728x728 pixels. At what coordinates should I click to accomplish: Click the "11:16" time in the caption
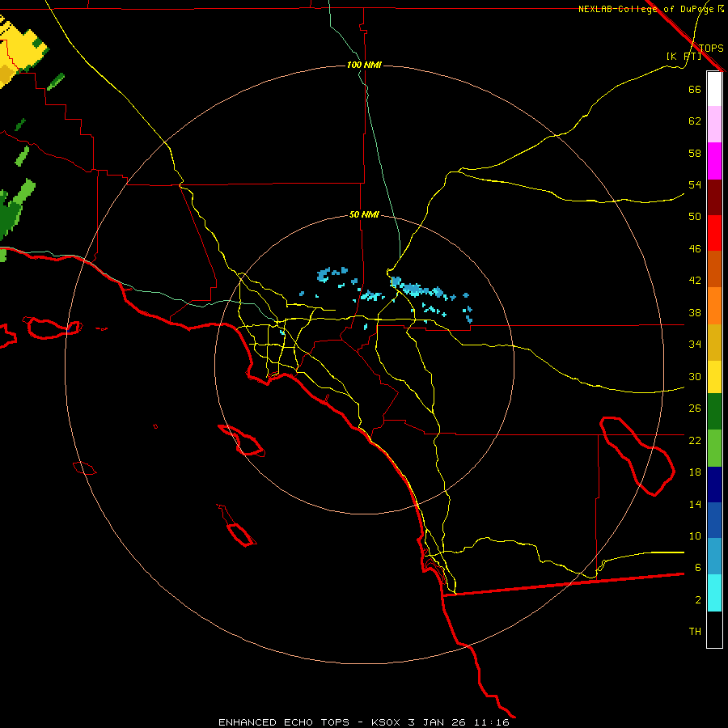(x=492, y=722)
